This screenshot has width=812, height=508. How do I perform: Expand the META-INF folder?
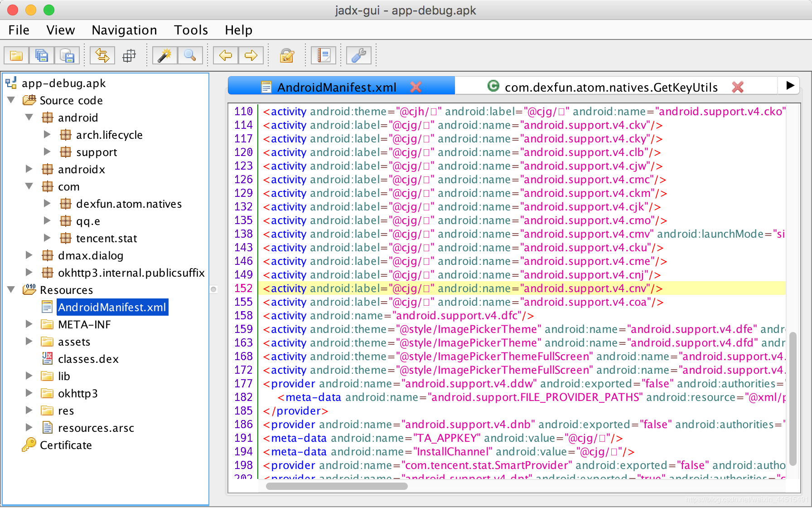click(x=29, y=324)
